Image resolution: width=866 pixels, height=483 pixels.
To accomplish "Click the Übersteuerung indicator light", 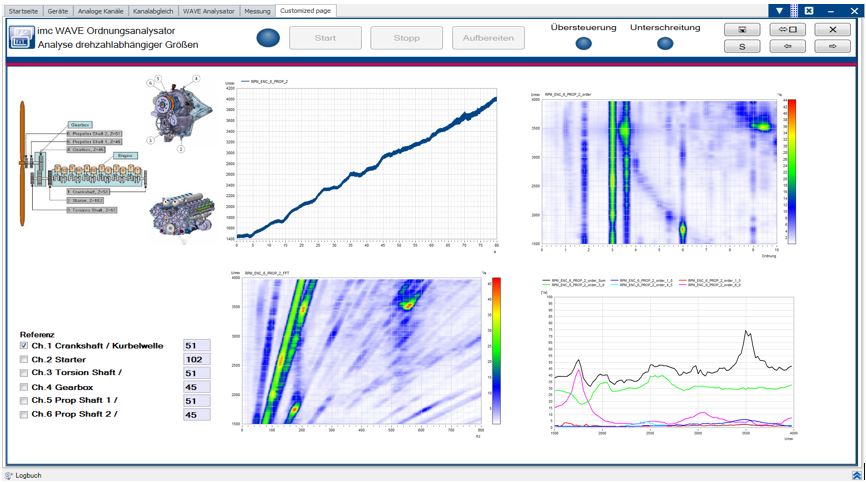I will (584, 44).
